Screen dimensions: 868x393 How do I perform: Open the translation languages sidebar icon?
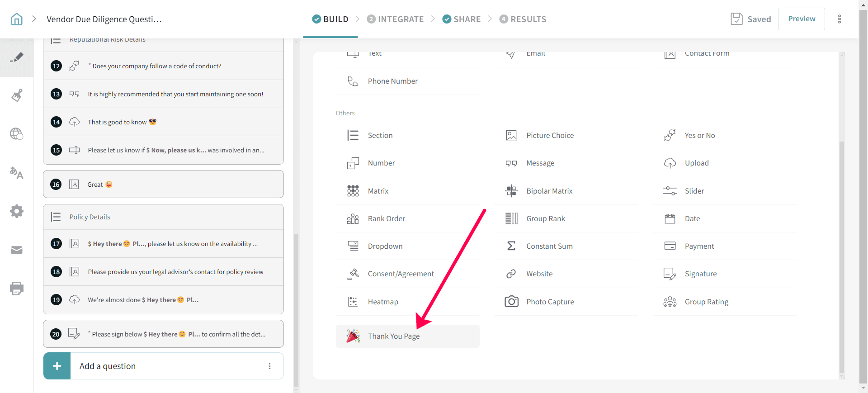pos(17,173)
